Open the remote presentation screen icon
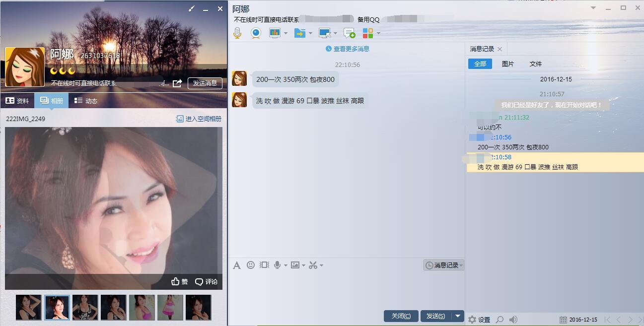Viewport: 644px width, 326px height. point(275,33)
